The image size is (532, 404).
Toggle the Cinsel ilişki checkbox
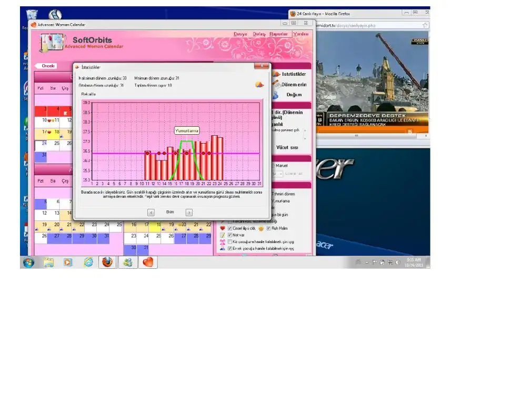pos(230,228)
